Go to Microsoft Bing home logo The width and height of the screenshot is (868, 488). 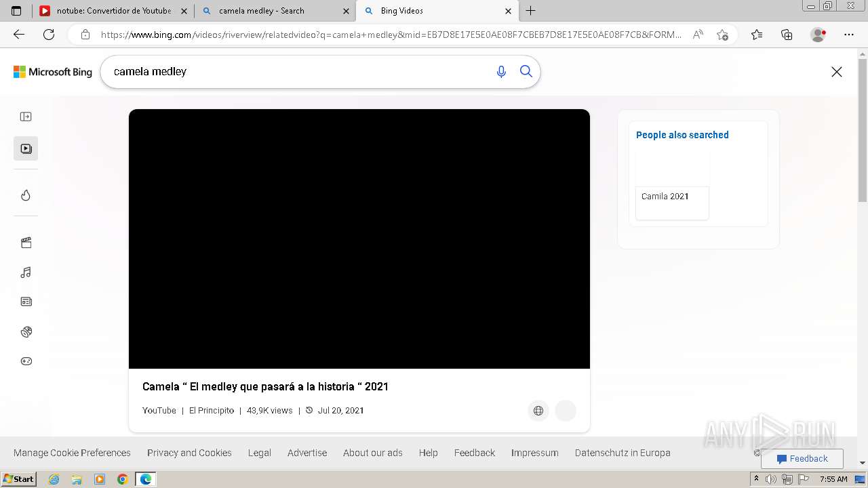[53, 72]
